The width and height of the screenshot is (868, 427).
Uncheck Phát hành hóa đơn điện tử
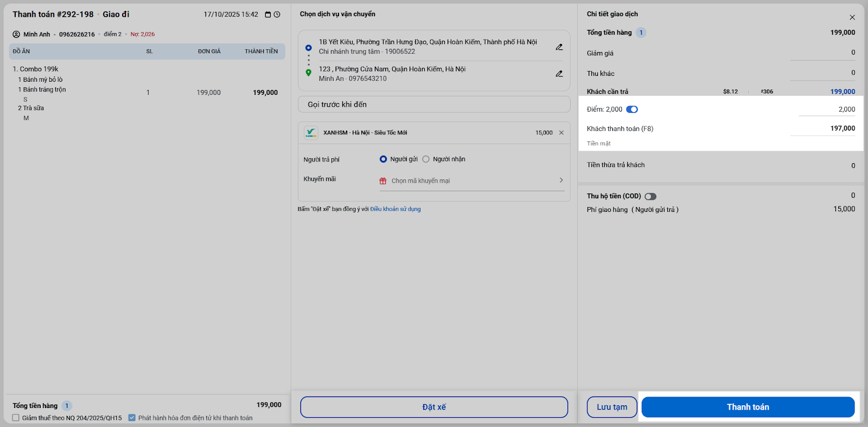click(132, 418)
